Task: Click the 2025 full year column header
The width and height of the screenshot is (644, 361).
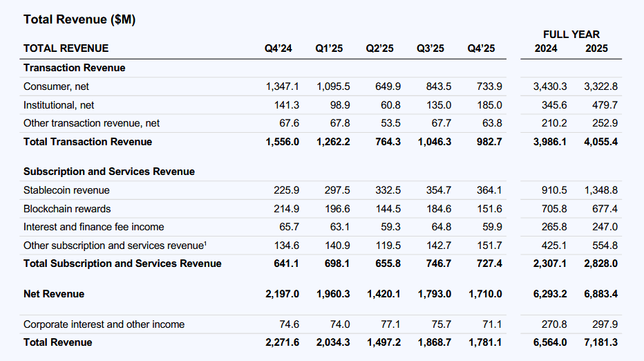Action: coord(596,48)
